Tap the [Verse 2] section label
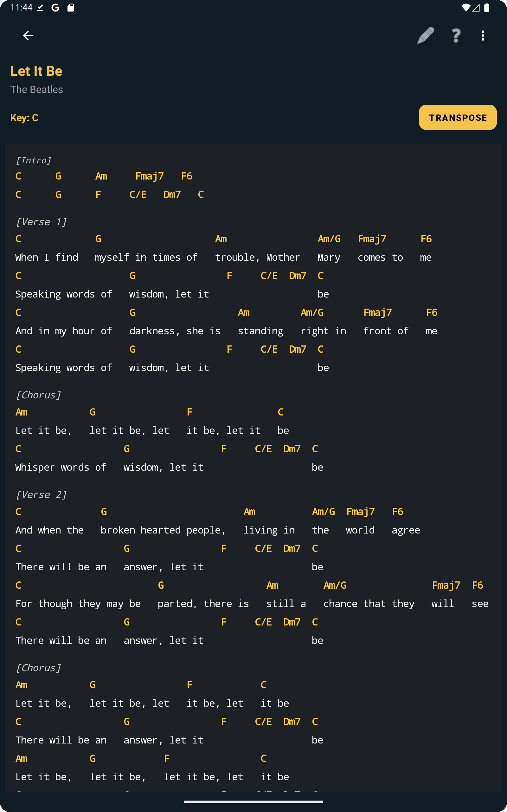 [x=42, y=494]
